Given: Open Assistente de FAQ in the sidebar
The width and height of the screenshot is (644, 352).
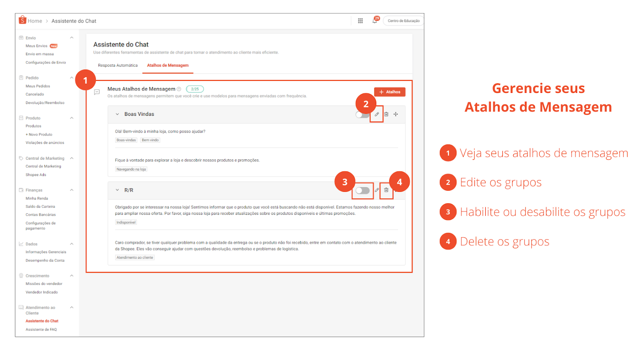Looking at the screenshot, I should (41, 329).
